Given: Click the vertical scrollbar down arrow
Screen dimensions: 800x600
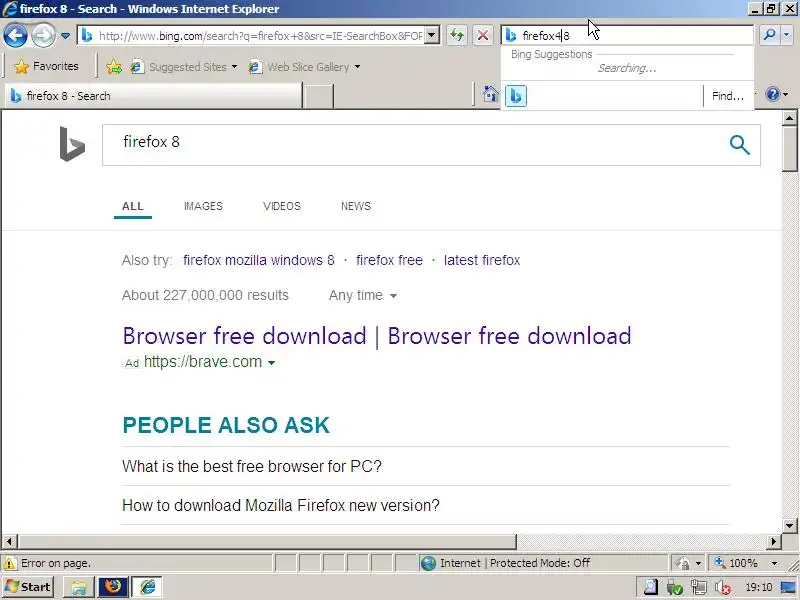Looking at the screenshot, I should click(x=789, y=526).
